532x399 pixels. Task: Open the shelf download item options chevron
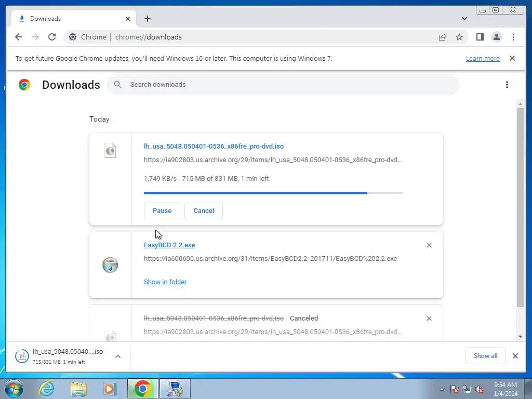coord(118,356)
